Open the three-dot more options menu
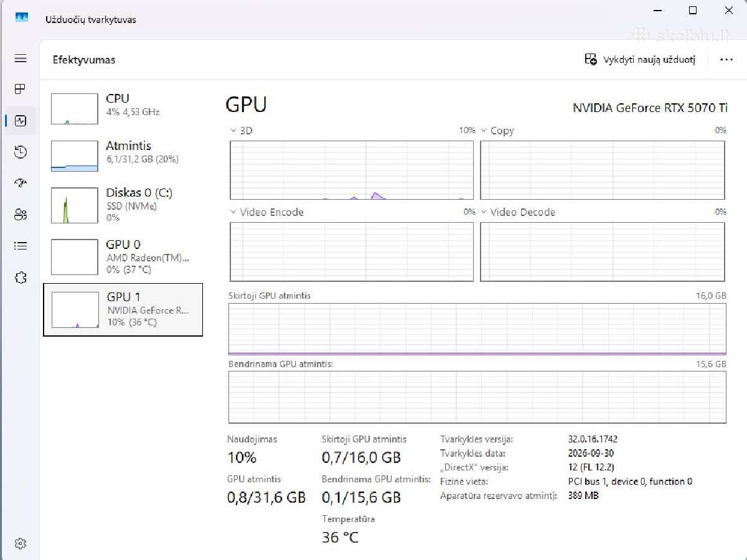This screenshot has width=747, height=560. [726, 60]
